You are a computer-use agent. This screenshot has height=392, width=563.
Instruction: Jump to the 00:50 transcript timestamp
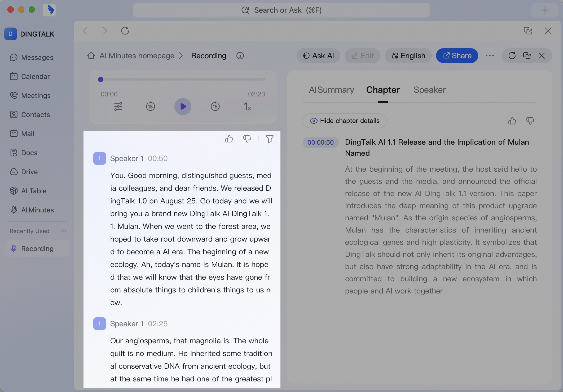(158, 158)
